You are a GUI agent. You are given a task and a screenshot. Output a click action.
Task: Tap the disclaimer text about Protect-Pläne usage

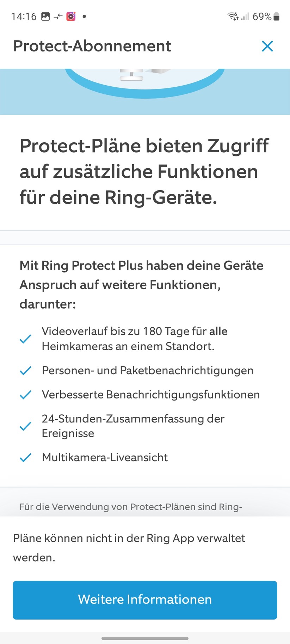(x=130, y=507)
